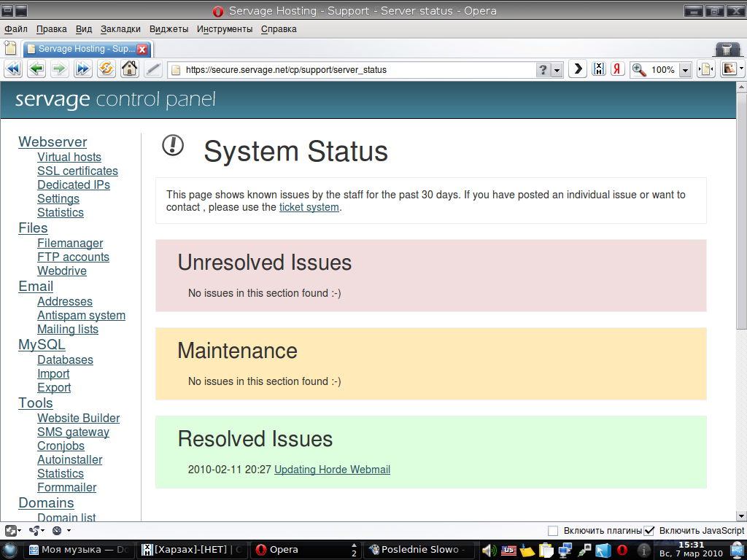
Task: Open the Файл menu
Action: point(16,29)
